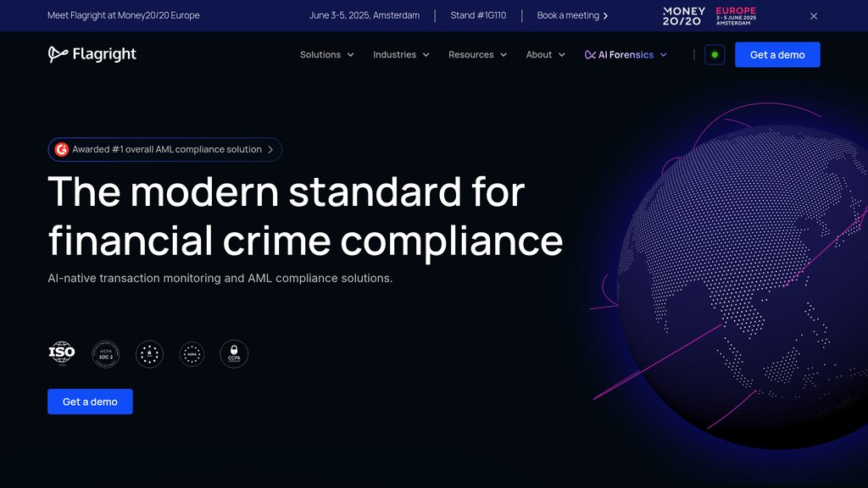Open the Resources dropdown menu
Viewport: 868px width, 488px height.
pyautogui.click(x=477, y=55)
